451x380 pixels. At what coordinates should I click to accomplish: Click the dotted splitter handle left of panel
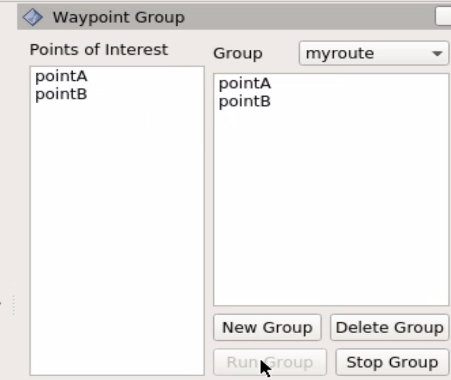pyautogui.click(x=14, y=305)
